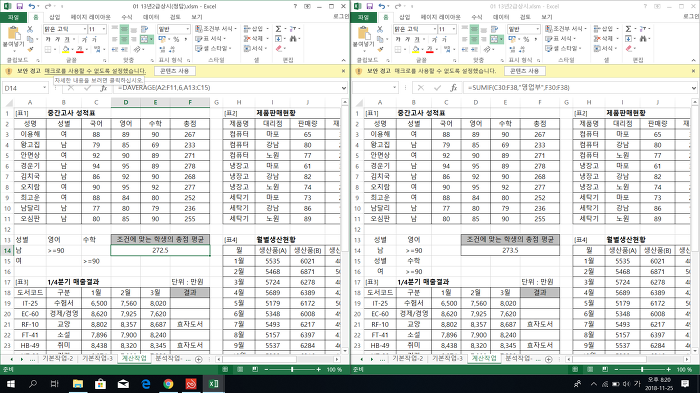Select 기본작업-2 sheet tab in left window
700x393 pixels.
pos(58,359)
